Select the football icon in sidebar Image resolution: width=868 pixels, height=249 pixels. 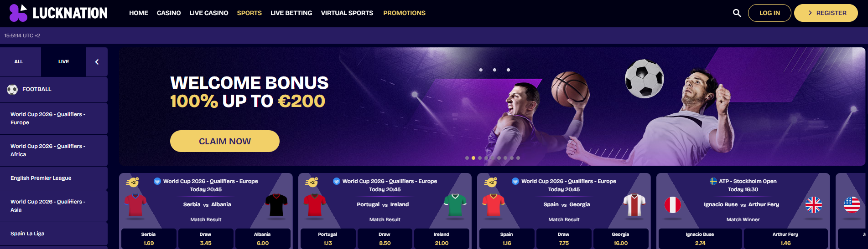12,90
